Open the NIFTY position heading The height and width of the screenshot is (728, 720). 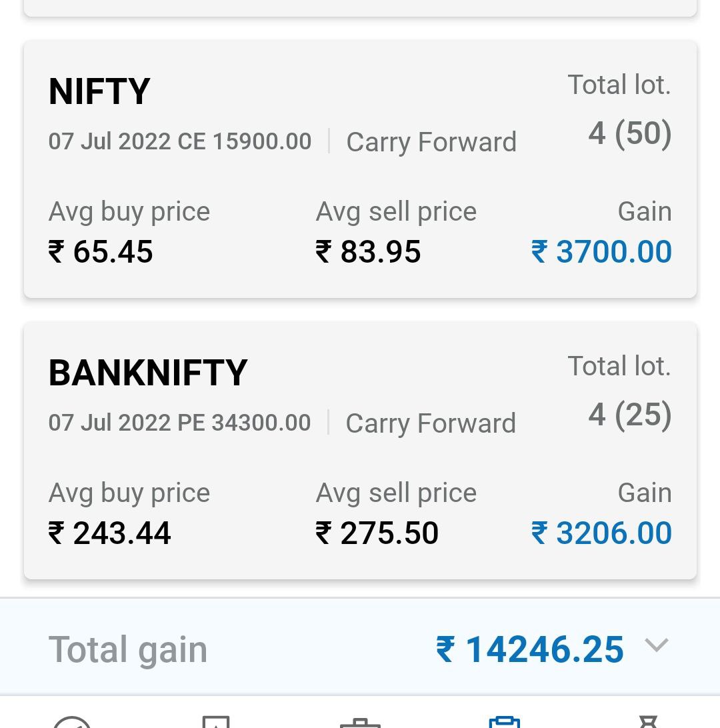click(99, 91)
